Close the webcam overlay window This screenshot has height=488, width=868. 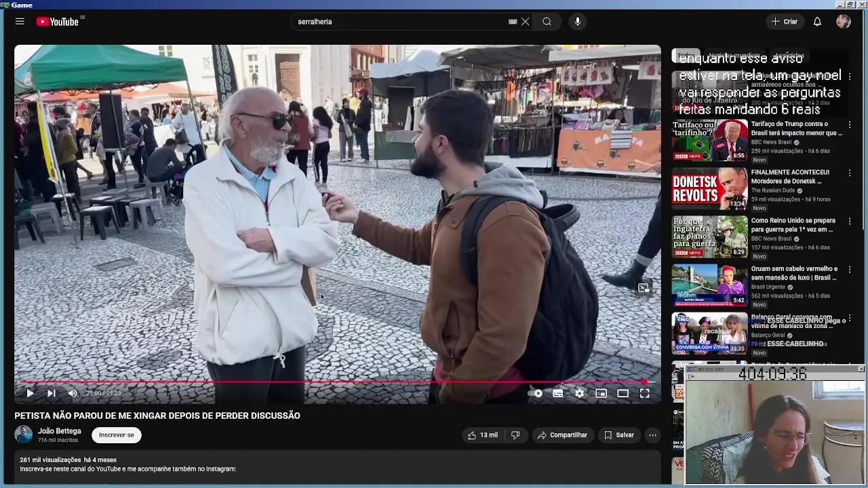[861, 369]
